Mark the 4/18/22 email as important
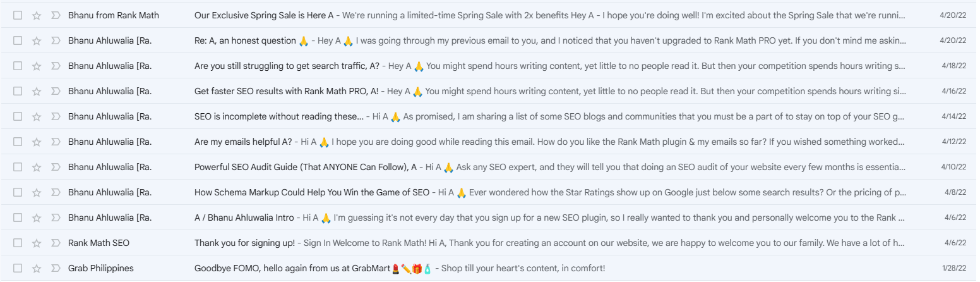980x282 pixels. click(55, 66)
